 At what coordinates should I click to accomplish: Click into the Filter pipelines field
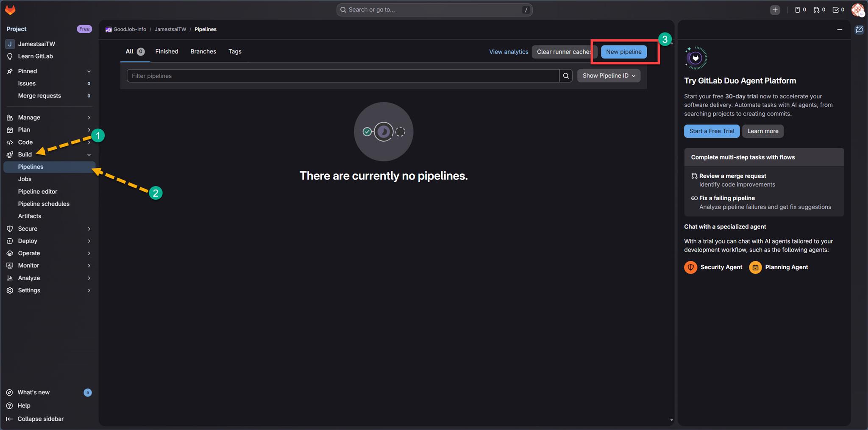(342, 76)
